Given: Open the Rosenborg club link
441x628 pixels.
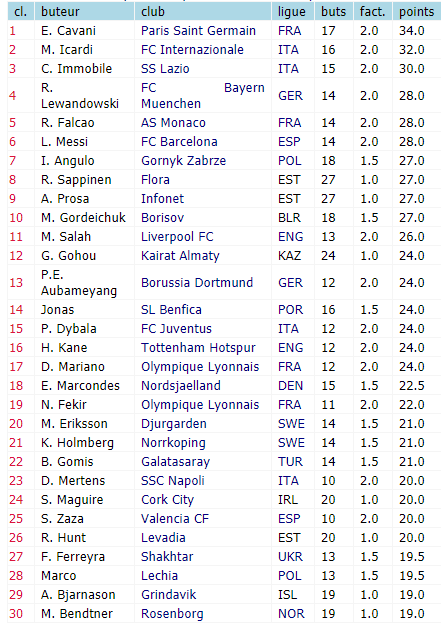Looking at the screenshot, I should 172,614.
